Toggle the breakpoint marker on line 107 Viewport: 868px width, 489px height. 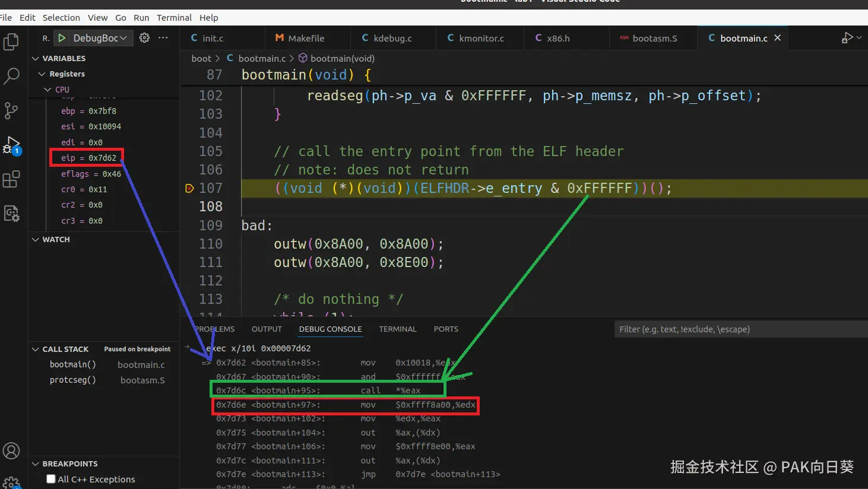(x=189, y=189)
